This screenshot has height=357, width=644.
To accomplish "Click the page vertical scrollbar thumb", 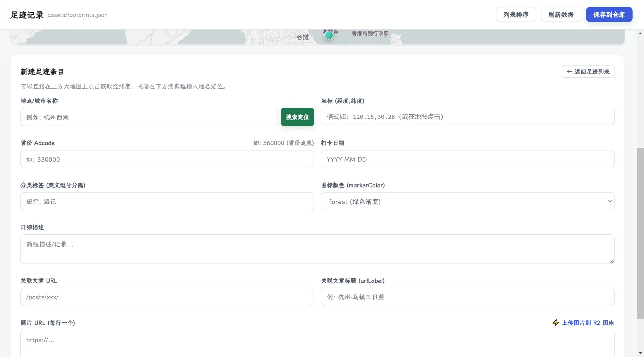I will click(x=640, y=233).
